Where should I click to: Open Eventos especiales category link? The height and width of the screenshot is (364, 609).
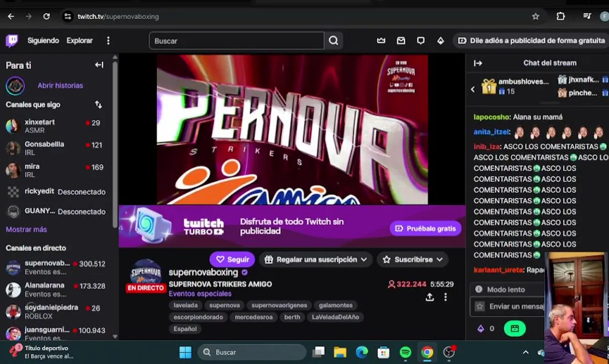[200, 294]
